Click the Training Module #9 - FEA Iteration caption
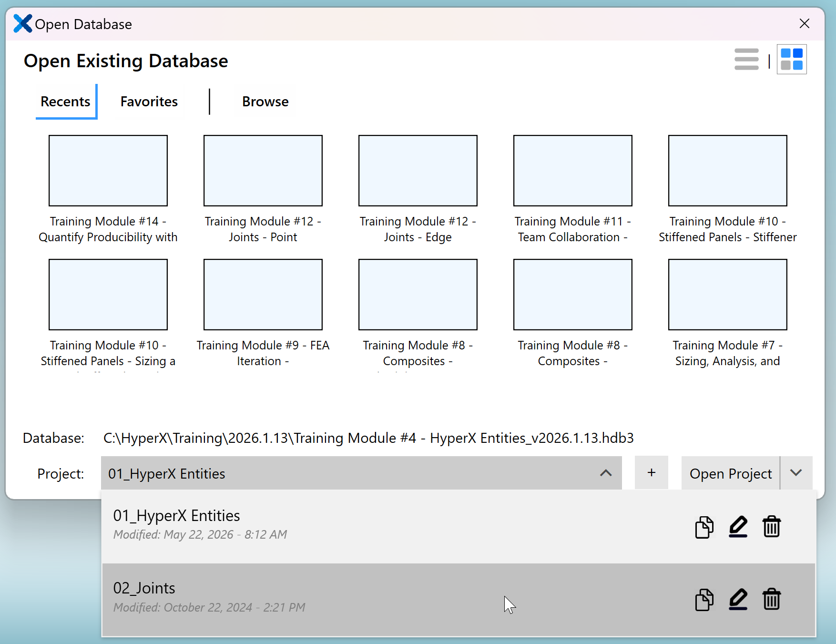This screenshot has height=644, width=836. tap(263, 353)
